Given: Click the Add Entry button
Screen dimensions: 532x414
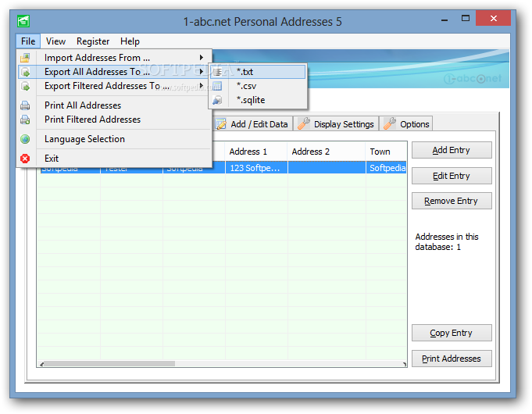Looking at the screenshot, I should (x=452, y=150).
